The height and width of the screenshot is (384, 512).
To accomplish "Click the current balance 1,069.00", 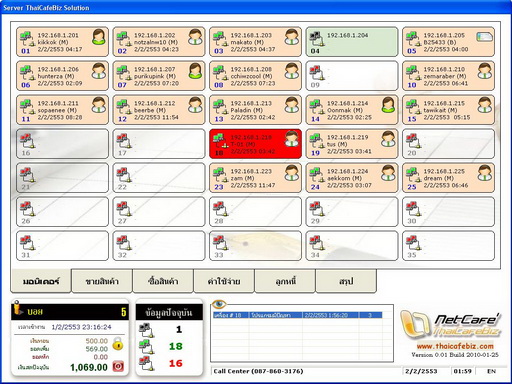I will point(89,367).
